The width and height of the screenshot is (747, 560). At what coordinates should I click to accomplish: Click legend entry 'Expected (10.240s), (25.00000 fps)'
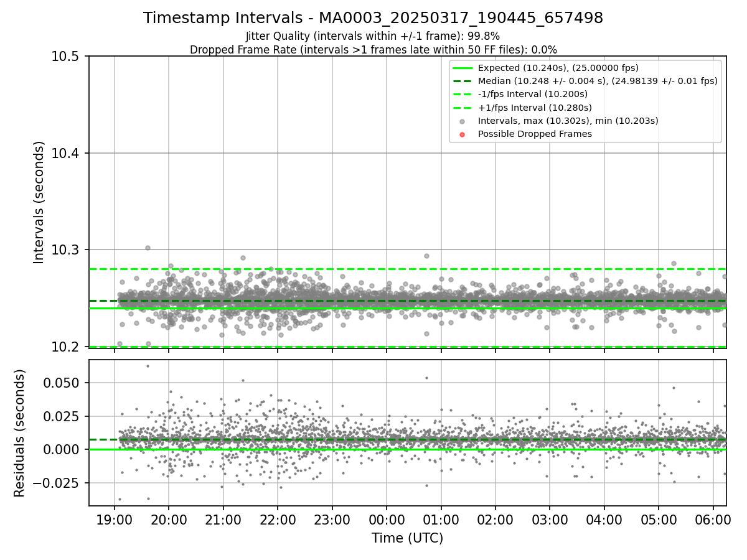(558, 68)
